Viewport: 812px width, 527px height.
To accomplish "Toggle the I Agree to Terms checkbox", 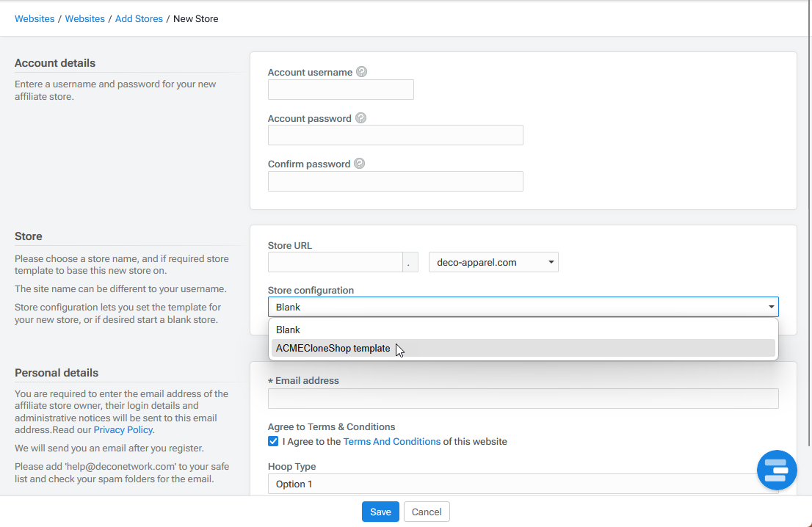I will click(273, 441).
